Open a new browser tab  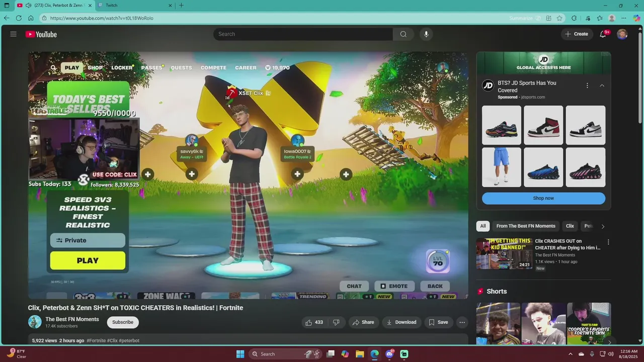click(181, 6)
